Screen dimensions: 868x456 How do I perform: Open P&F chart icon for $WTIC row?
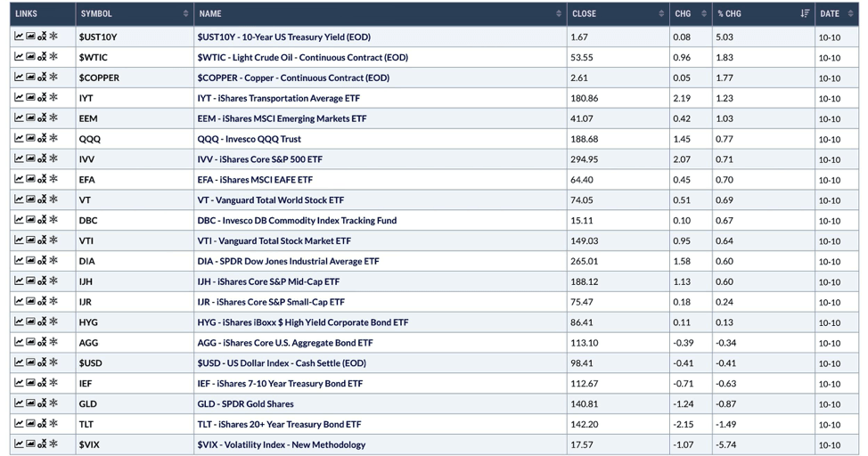pos(42,57)
